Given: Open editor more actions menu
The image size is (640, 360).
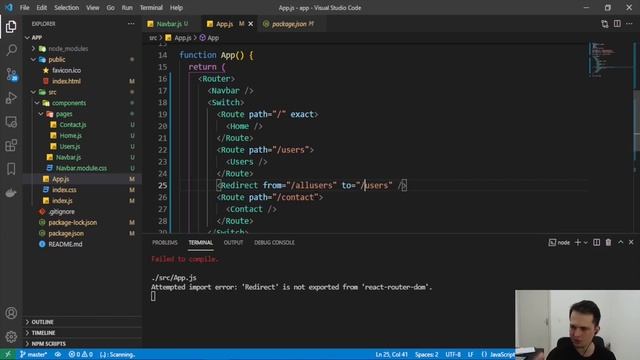Looking at the screenshot, I should click(629, 24).
